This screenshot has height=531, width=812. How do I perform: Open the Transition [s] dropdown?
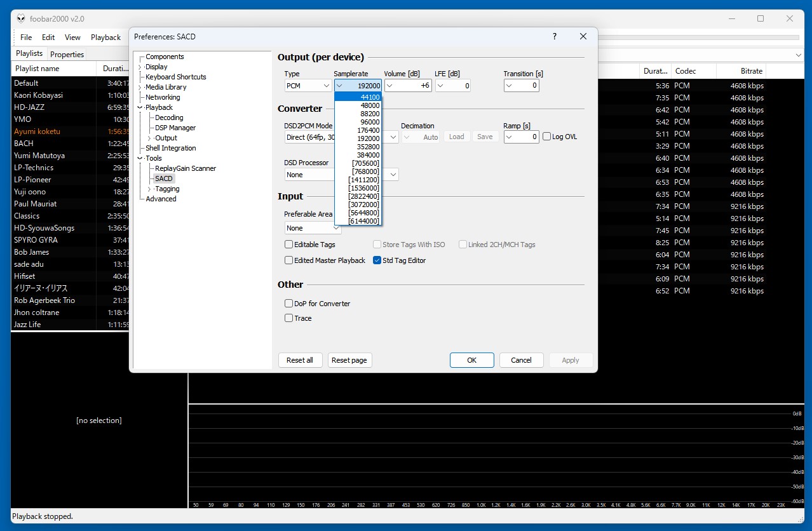[x=521, y=85]
